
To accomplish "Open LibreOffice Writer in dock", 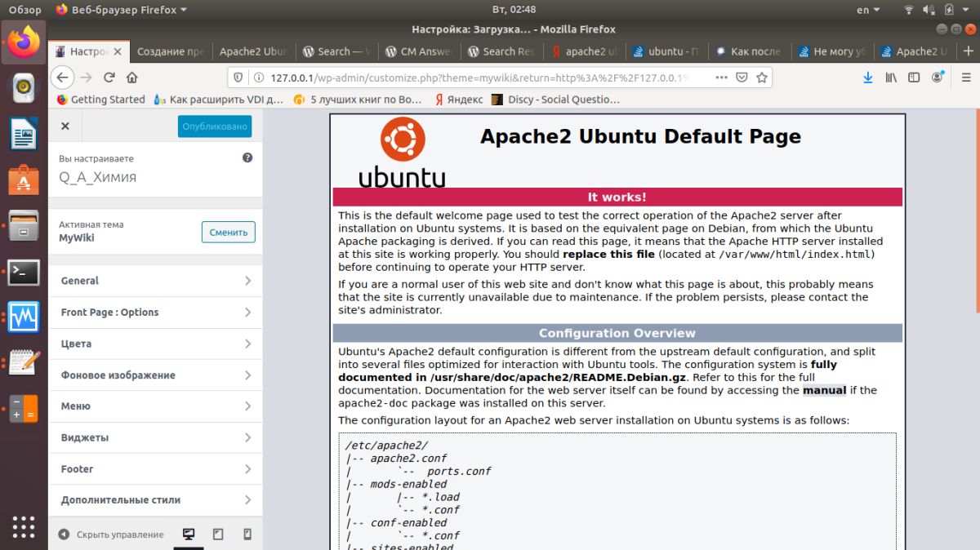I will point(24,134).
